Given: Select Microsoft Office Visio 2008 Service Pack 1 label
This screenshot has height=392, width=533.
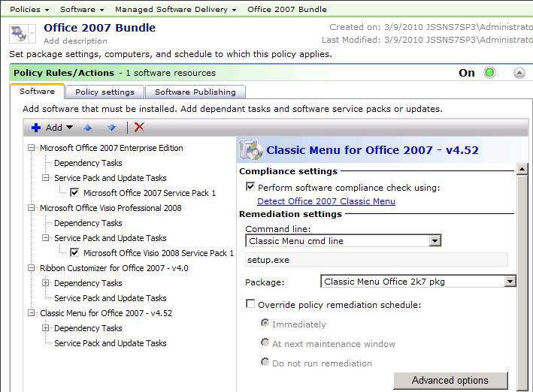Looking at the screenshot, I should [159, 253].
